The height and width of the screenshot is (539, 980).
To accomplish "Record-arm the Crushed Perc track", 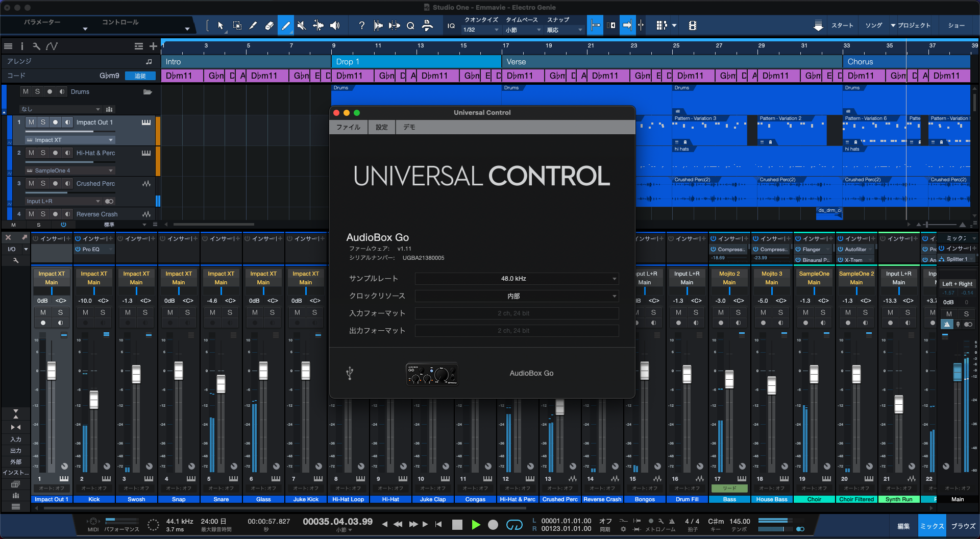I will click(55, 184).
